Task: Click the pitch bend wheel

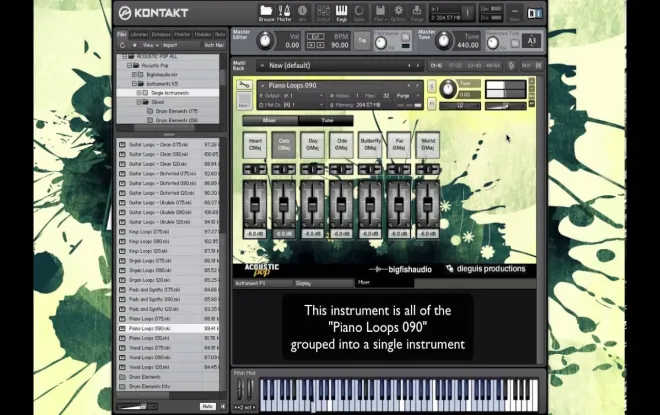Action: (240, 389)
